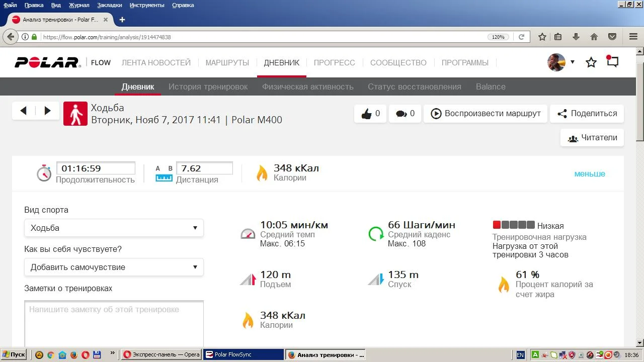Viewport: 644px width, 362px height.
Task: Go to previous training with left arrow
Action: tap(23, 111)
